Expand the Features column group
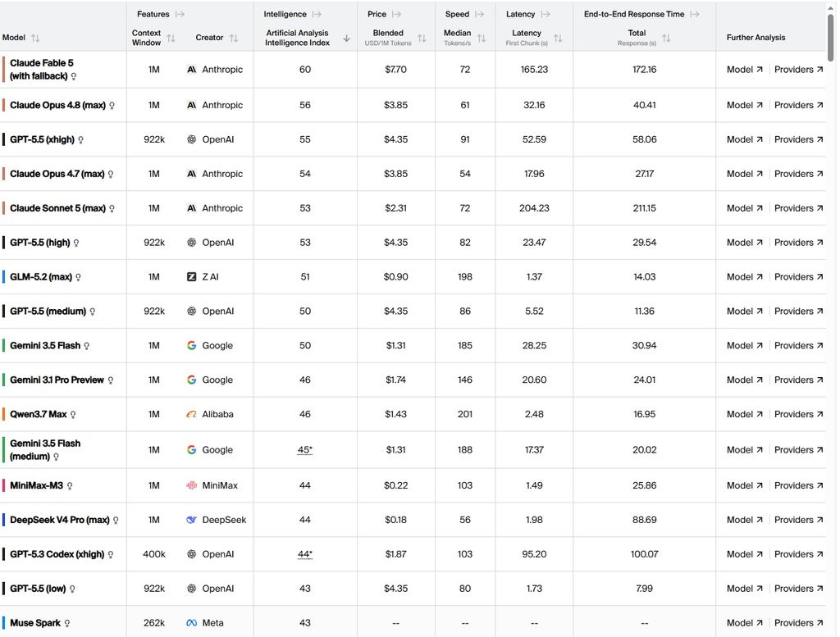The height and width of the screenshot is (637, 840). 180,15
